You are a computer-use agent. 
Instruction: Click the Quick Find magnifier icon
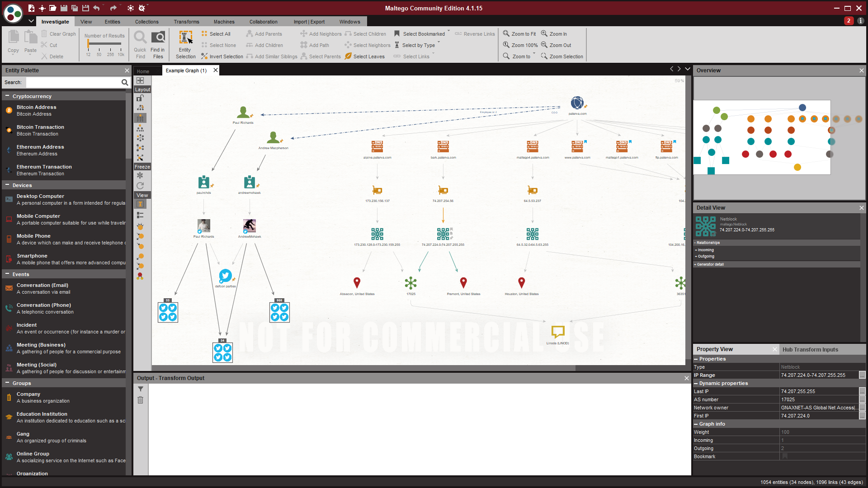pyautogui.click(x=140, y=38)
